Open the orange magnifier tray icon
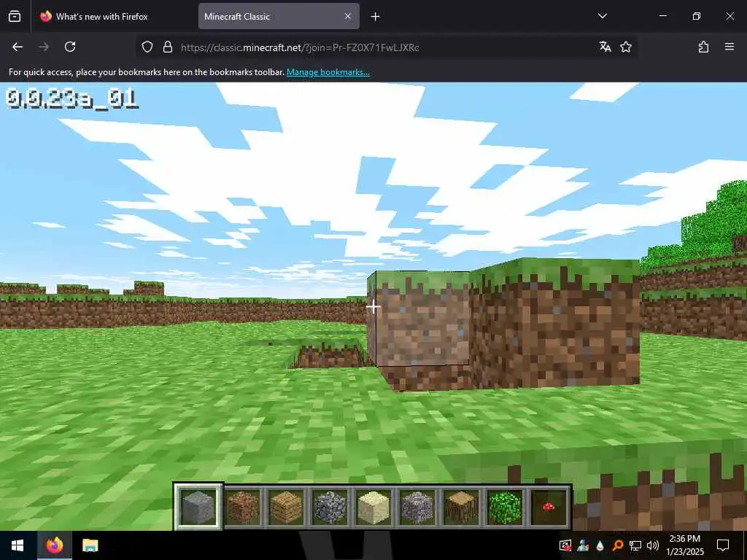This screenshot has height=560, width=747. (617, 545)
